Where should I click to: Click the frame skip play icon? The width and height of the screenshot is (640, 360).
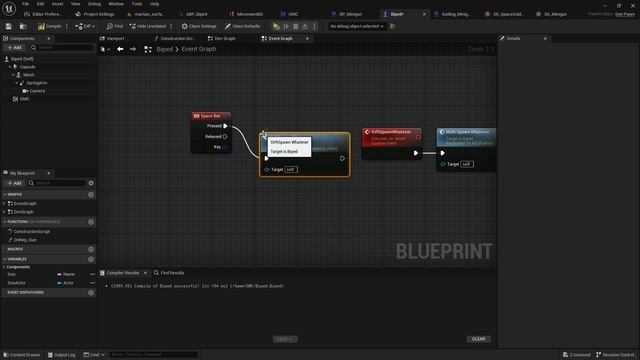[287, 26]
